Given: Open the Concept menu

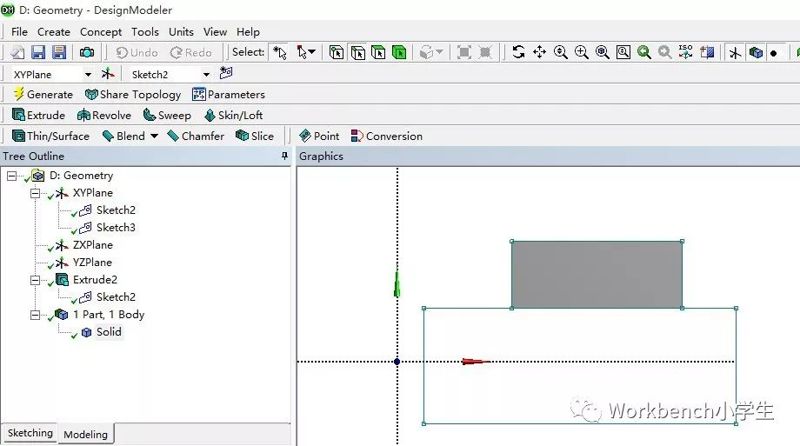Looking at the screenshot, I should point(101,32).
